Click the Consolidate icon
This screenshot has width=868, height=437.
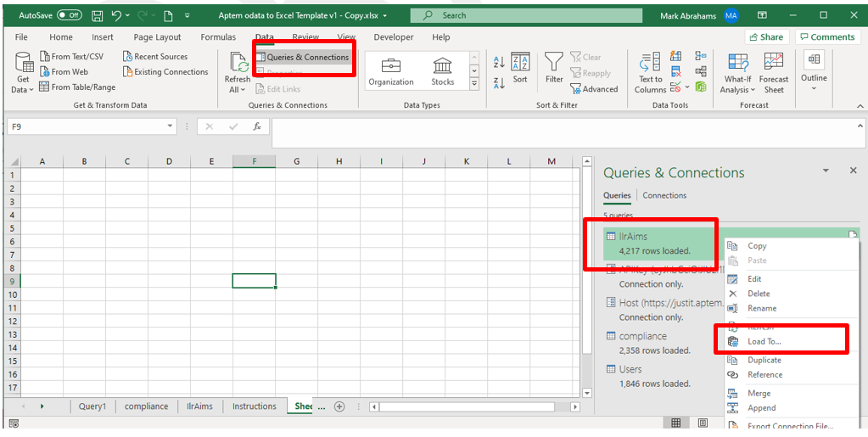point(701,56)
